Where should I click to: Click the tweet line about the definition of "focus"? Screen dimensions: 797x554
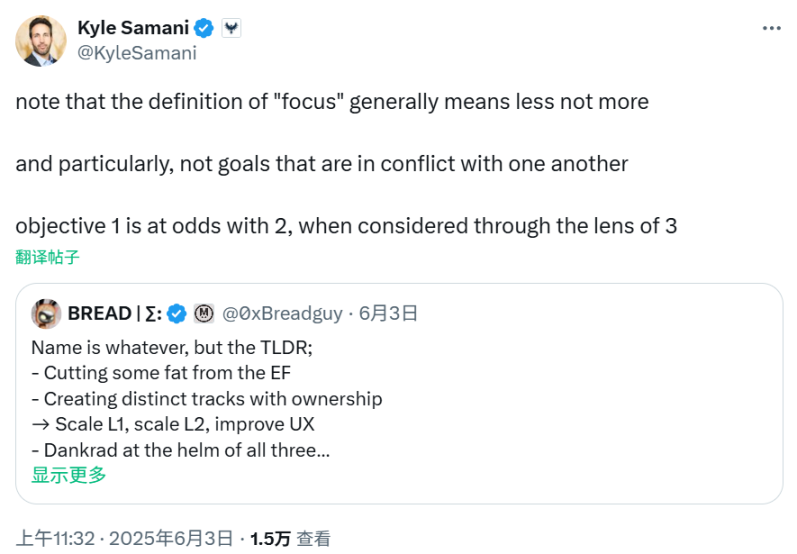332,102
